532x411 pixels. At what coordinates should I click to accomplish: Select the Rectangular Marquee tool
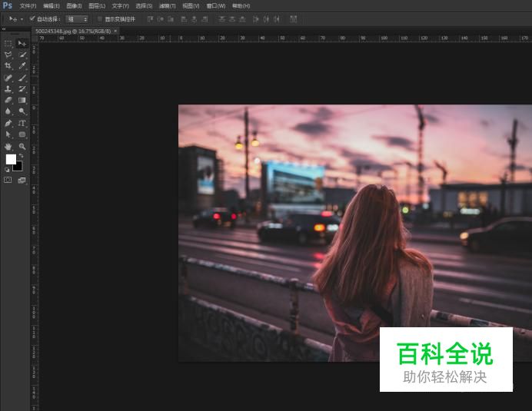(x=8, y=44)
